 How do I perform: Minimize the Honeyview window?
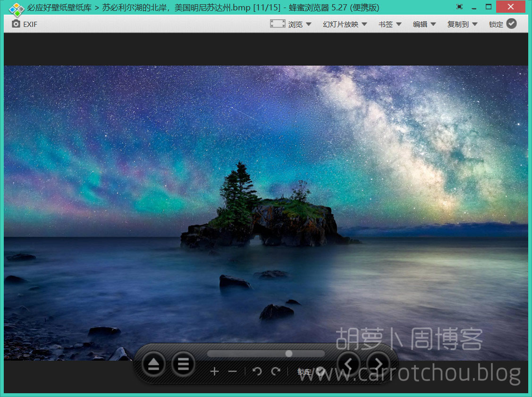(474, 8)
